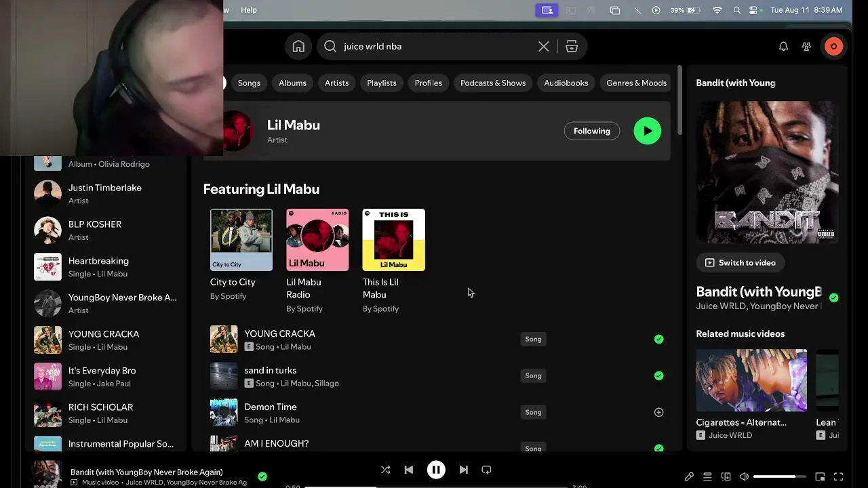Open macOS Control Center
Screen dimensions: 868x488
click(753, 10)
